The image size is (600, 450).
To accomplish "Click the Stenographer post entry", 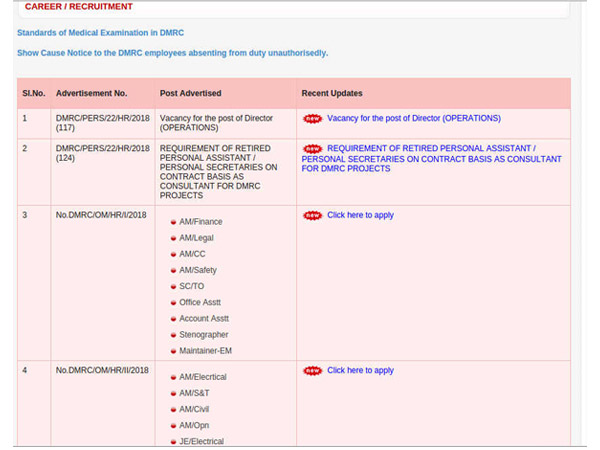I will [204, 335].
